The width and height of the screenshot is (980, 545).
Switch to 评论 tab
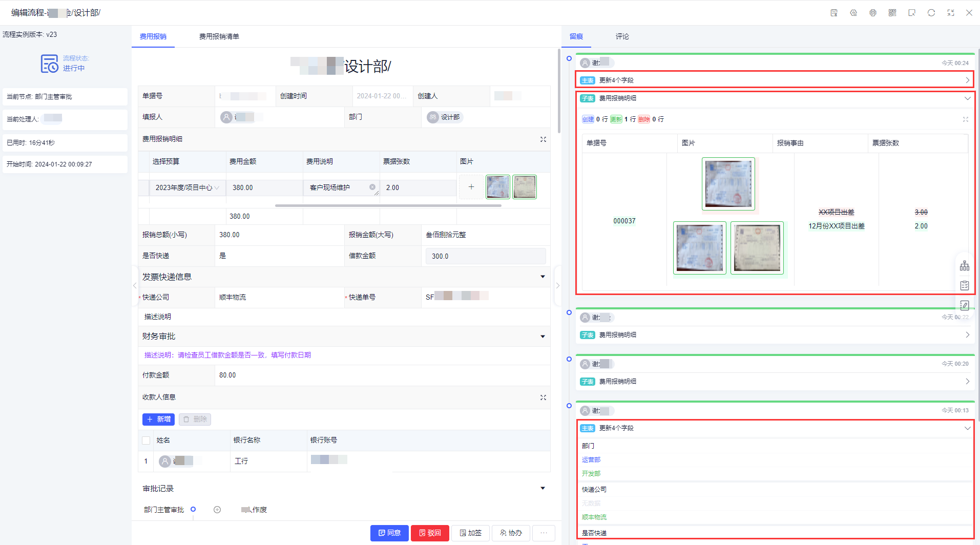pos(622,36)
